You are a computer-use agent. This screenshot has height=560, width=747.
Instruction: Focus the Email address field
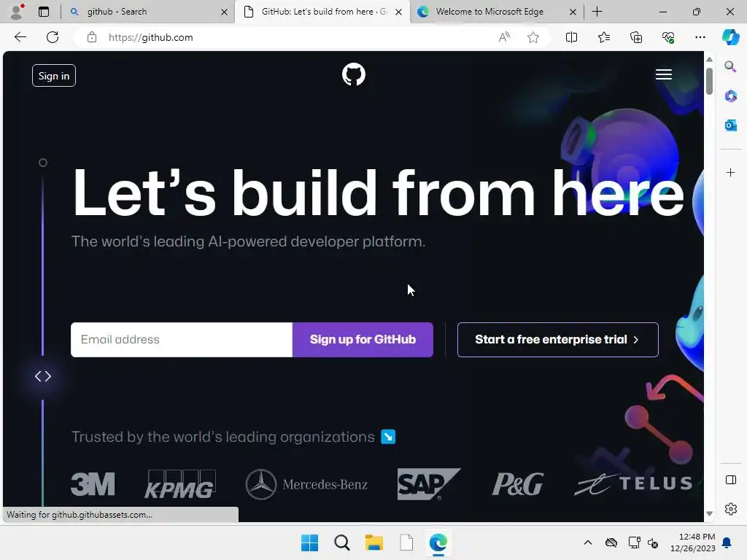[x=182, y=340]
